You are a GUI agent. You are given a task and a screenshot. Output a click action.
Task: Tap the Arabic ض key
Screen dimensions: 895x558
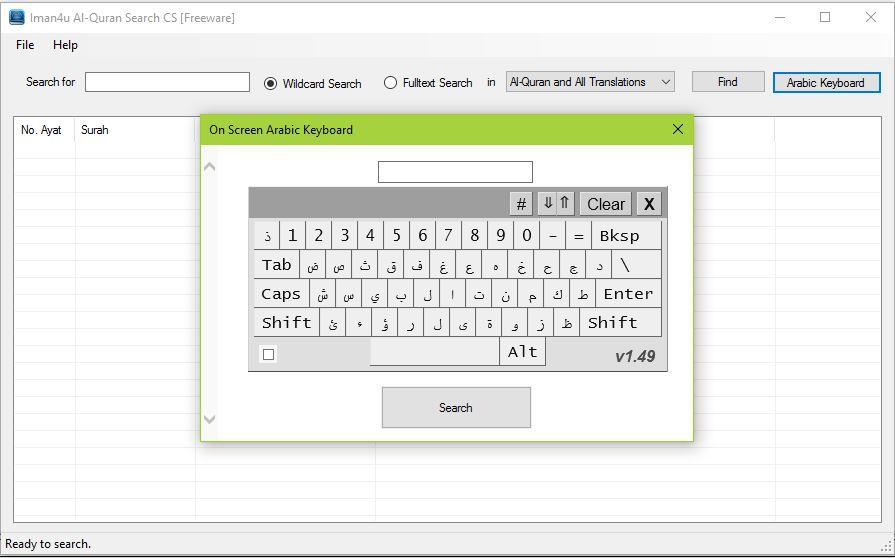(312, 265)
